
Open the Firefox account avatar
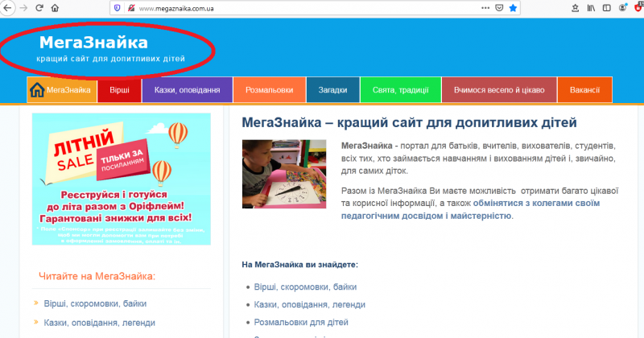(x=621, y=7)
